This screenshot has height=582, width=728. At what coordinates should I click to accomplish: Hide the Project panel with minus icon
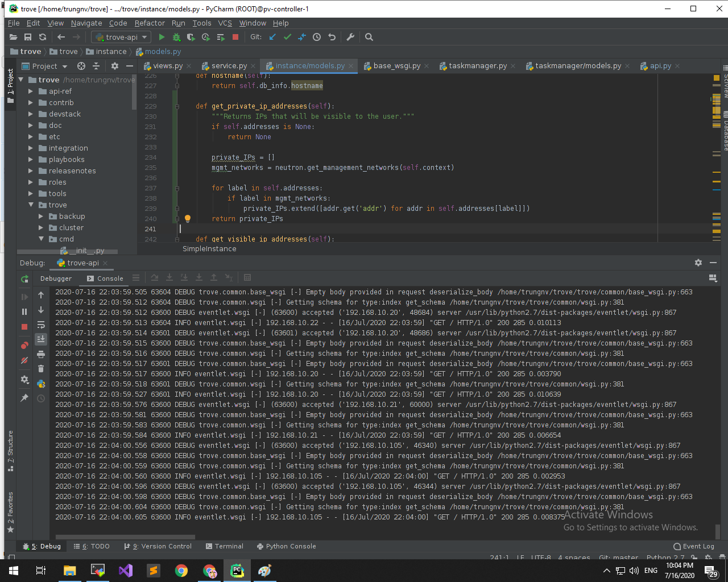[x=130, y=66]
